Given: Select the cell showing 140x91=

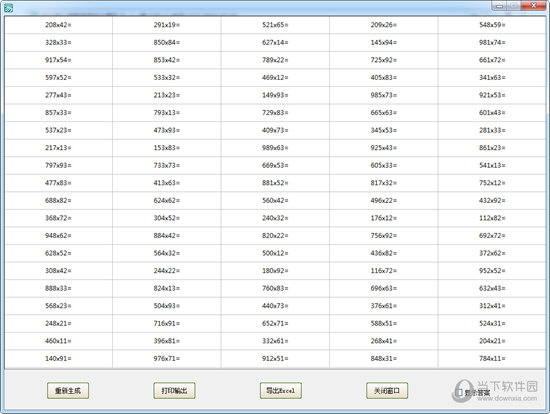Looking at the screenshot, I should [x=59, y=358].
